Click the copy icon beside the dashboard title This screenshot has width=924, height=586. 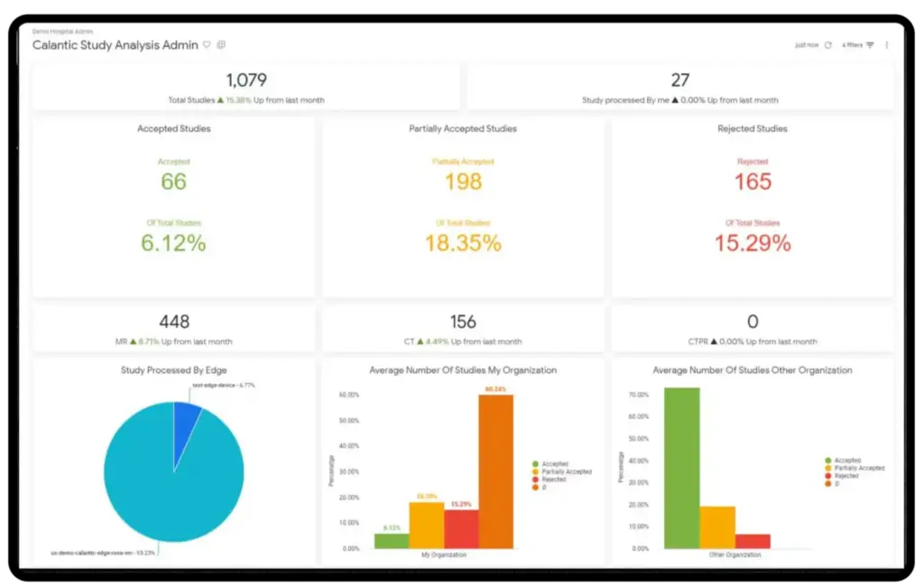coord(221,44)
